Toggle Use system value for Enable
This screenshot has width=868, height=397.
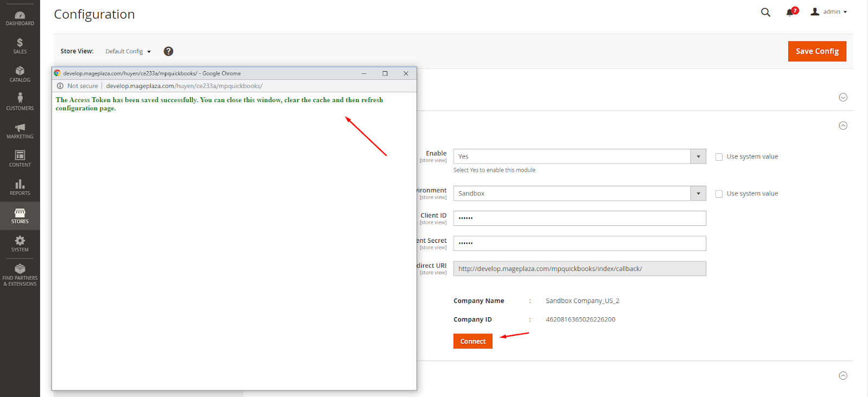click(x=719, y=157)
